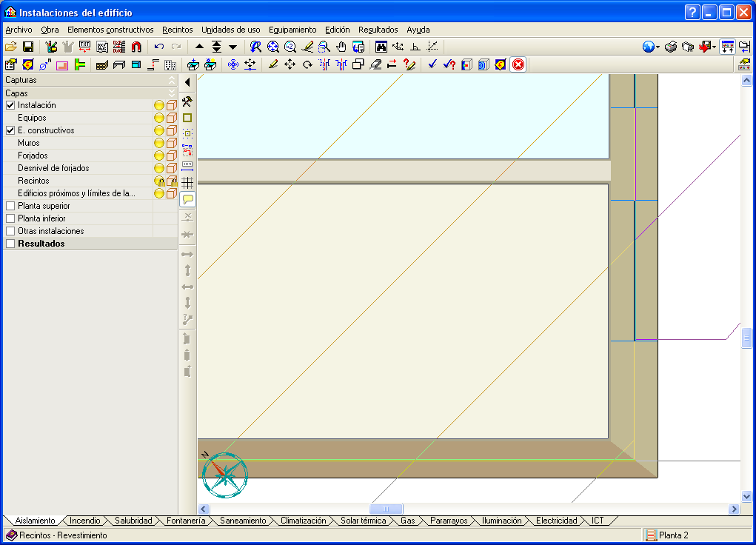The image size is (756, 545).
Task: Click the save diskette icon
Action: (x=28, y=47)
